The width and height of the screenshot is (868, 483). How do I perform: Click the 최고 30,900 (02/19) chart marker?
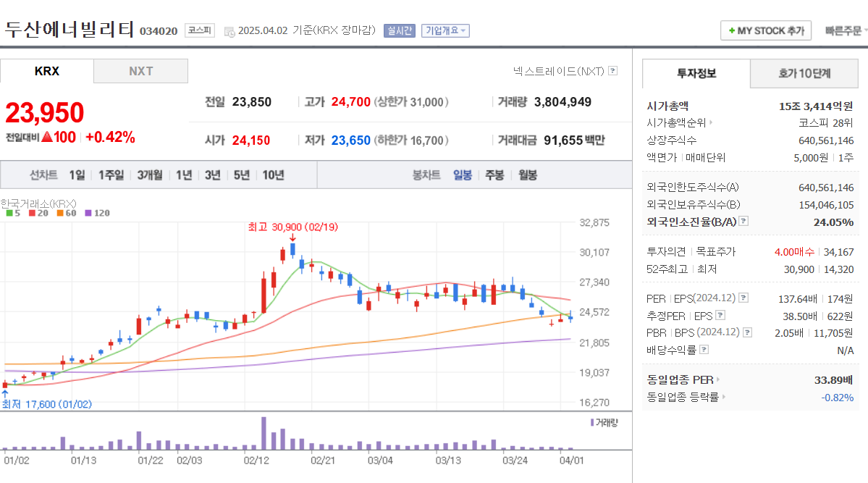coord(292,227)
